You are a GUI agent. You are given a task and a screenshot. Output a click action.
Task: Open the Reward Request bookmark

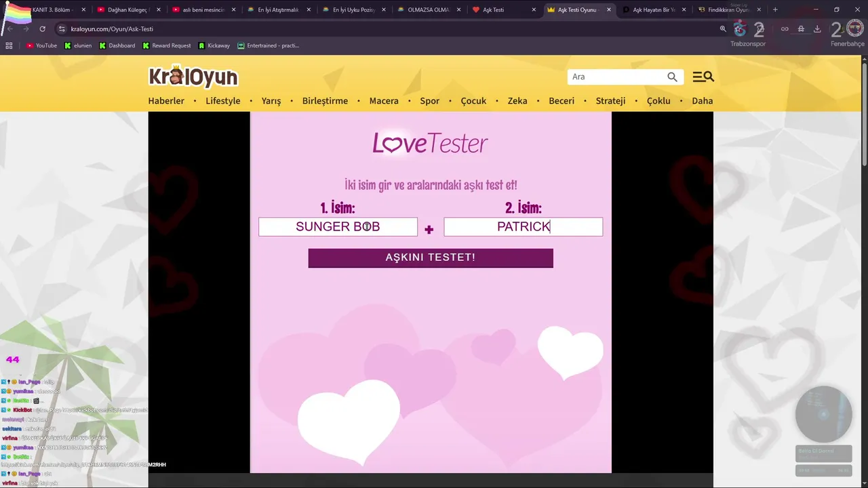(x=166, y=45)
